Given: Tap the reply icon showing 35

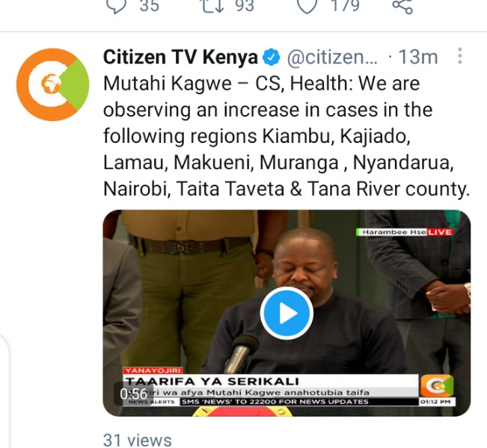Looking at the screenshot, I should pyautogui.click(x=117, y=6).
